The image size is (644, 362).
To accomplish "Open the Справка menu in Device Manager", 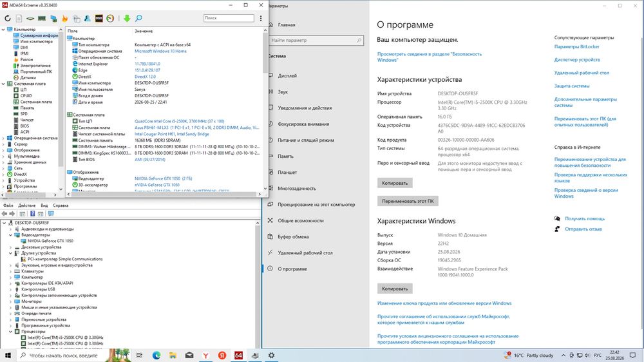I will pos(61,205).
